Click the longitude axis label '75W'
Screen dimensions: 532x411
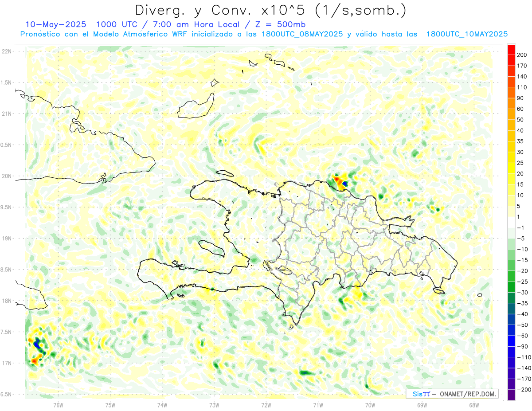(x=110, y=405)
